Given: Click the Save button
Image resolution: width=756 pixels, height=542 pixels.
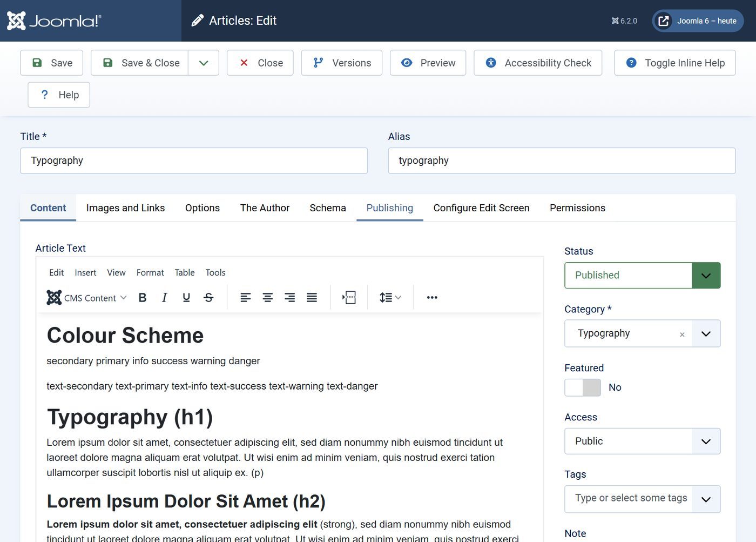Looking at the screenshot, I should point(52,63).
